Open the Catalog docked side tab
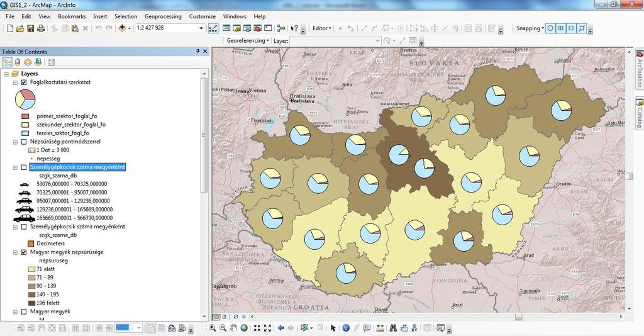This screenshot has height=336, width=644. [640, 113]
